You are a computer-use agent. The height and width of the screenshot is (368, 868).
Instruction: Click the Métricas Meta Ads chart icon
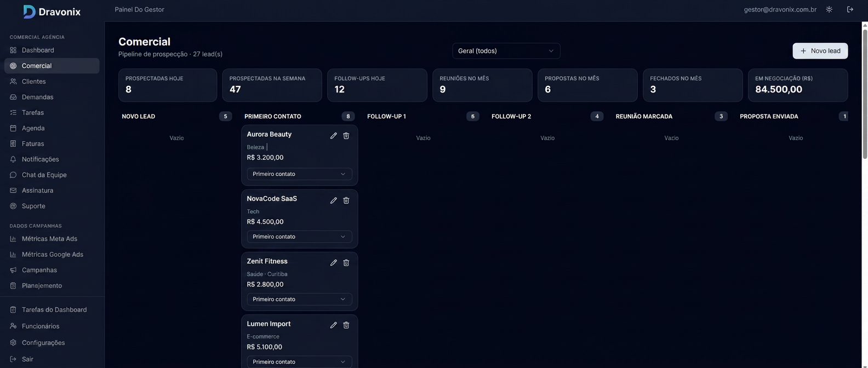click(13, 239)
